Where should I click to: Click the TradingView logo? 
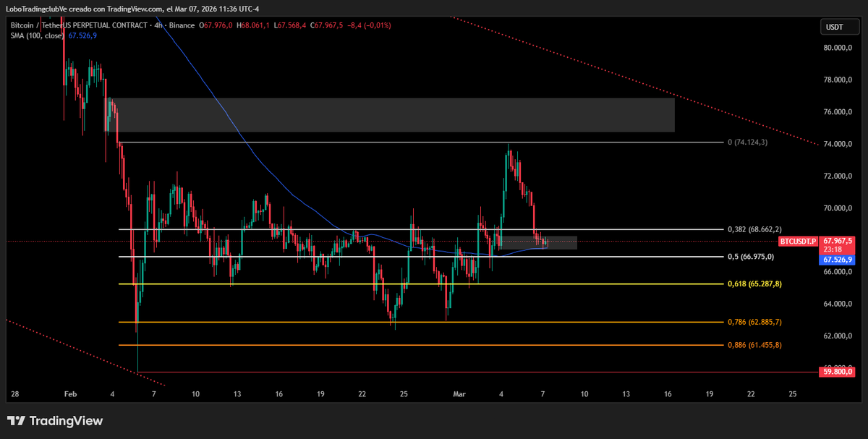[55, 421]
